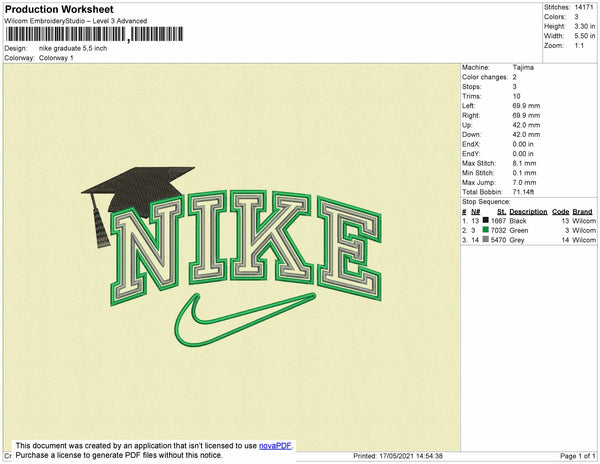Click the height value '3.30 in'
The height and width of the screenshot is (464, 600).
pos(585,26)
